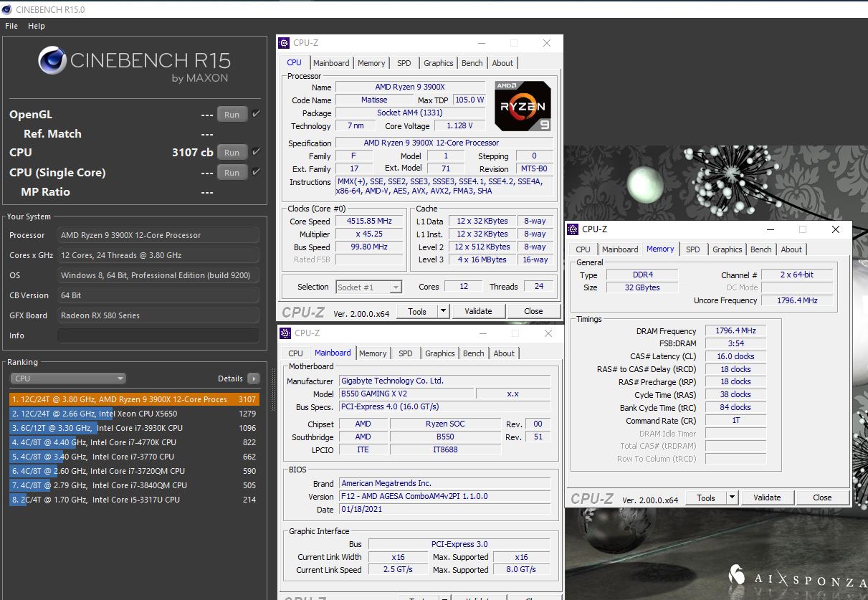Screen dimensions: 868x600
Task: Open the Help menu in Cinebench
Action: [x=37, y=26]
